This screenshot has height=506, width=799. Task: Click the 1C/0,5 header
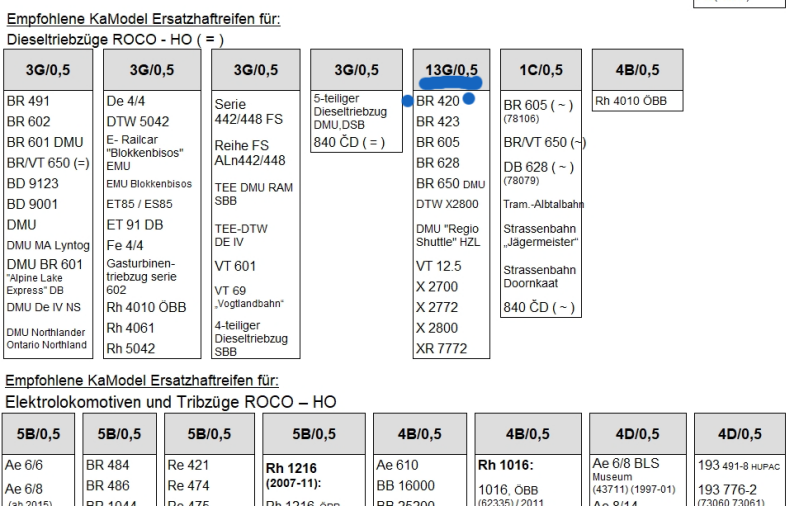click(x=541, y=70)
